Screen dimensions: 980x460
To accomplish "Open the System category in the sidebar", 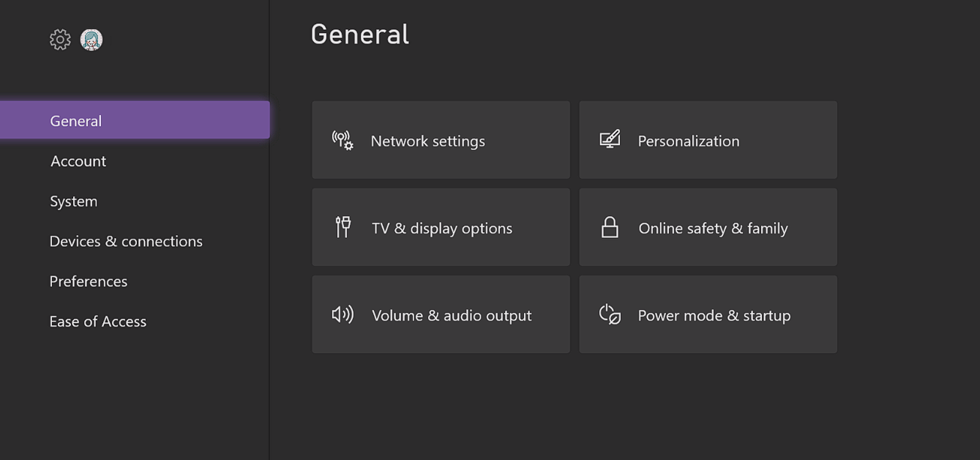I will tap(73, 201).
